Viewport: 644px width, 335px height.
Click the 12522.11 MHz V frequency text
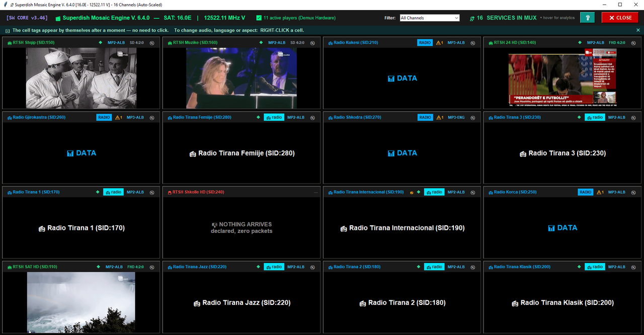(224, 18)
